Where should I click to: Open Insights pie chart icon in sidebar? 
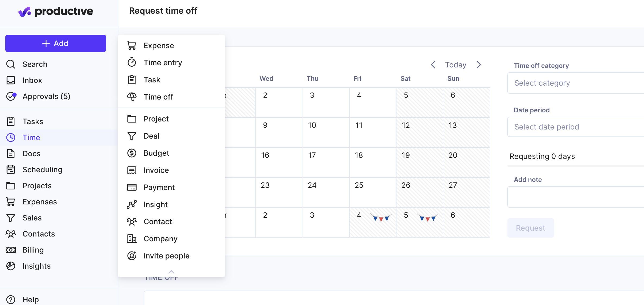11,266
